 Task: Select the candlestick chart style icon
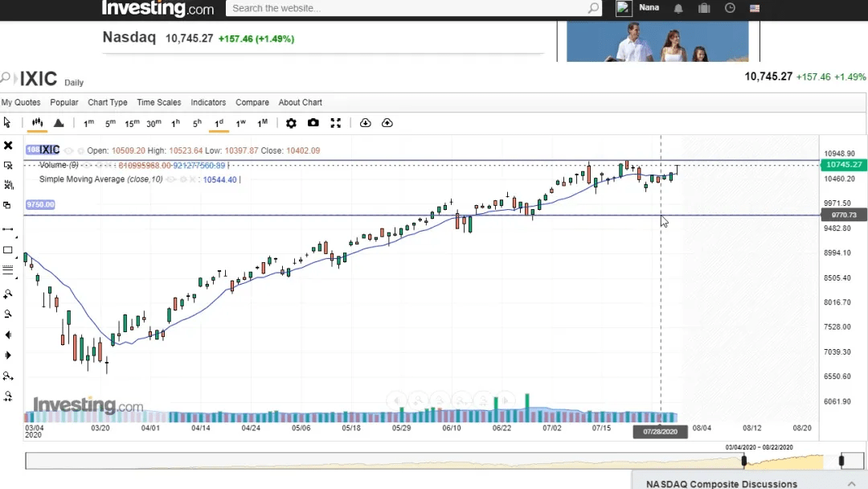[37, 123]
